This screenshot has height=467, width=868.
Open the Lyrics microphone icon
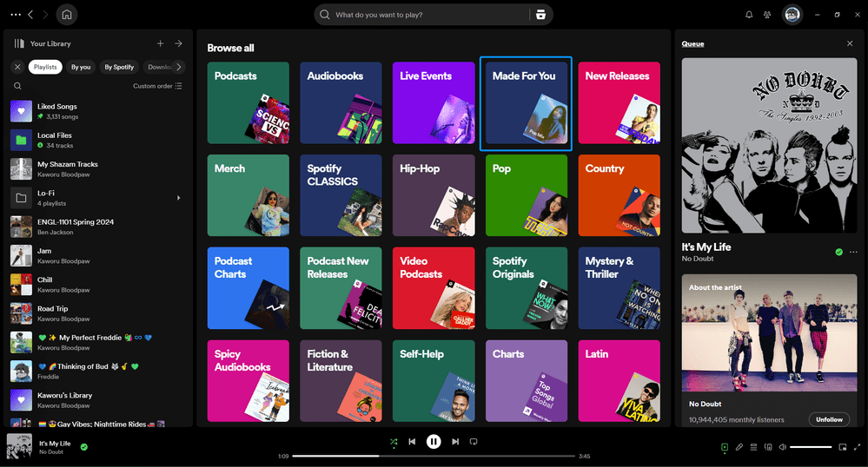coord(739,447)
